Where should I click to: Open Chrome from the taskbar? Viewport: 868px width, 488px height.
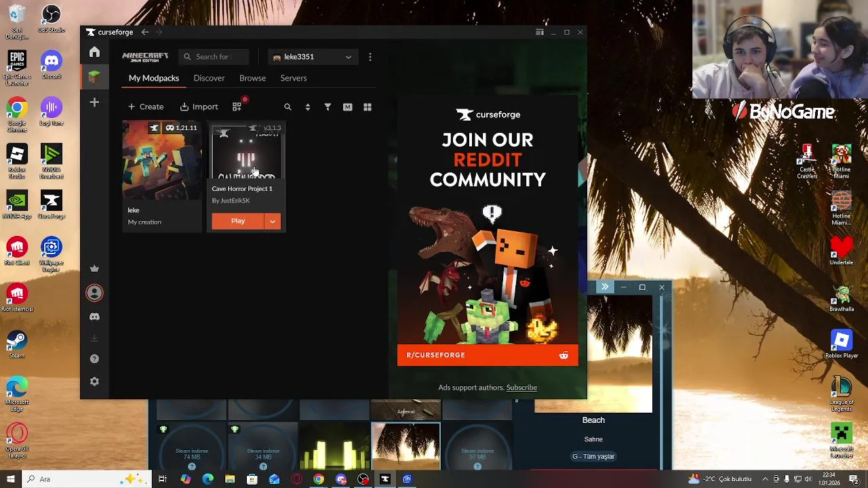pos(319,479)
